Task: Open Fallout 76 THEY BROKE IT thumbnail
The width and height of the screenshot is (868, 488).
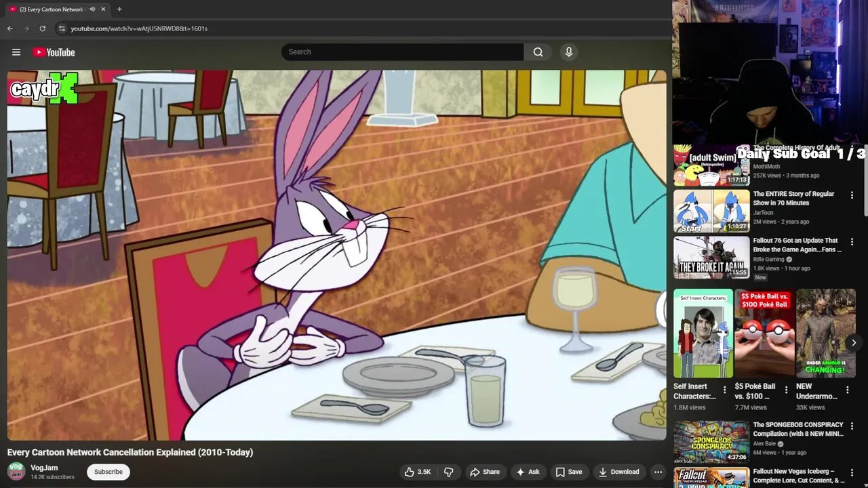Action: (x=711, y=258)
